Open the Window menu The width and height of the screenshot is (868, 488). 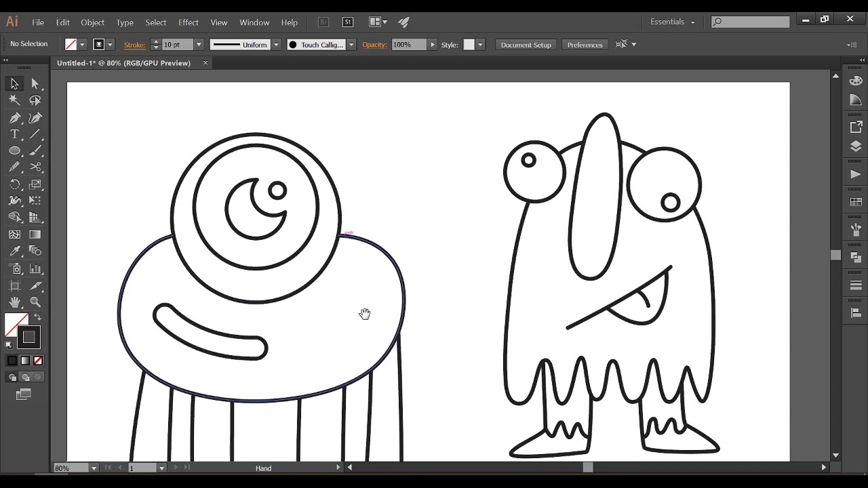254,22
